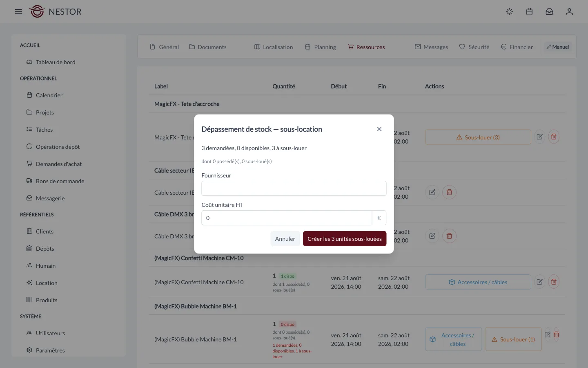
Task: Switch to the Documents tab
Action: click(x=207, y=47)
